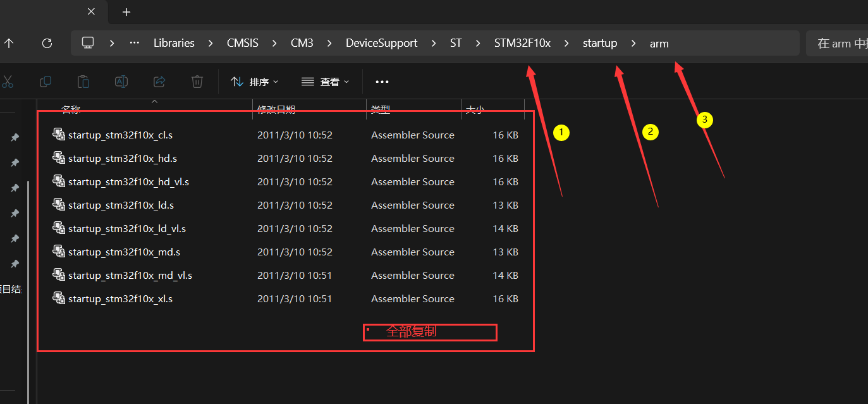
Task: Refresh the folder view
Action: 47,44
